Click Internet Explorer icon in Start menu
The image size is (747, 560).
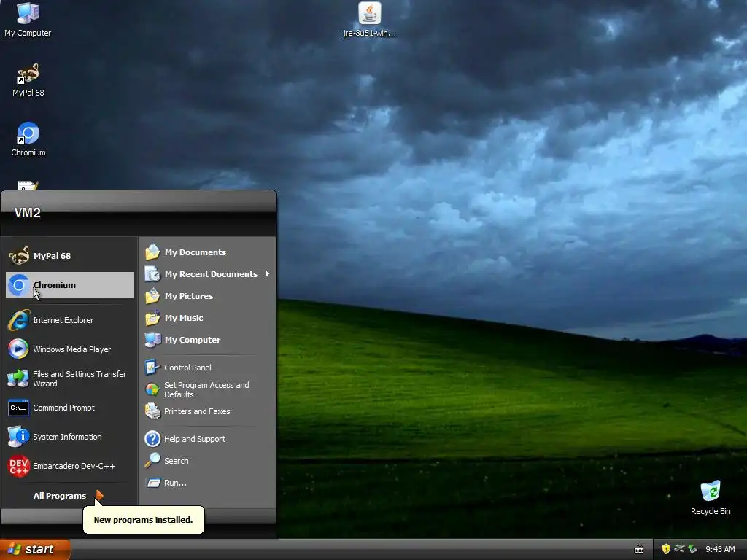(x=18, y=320)
